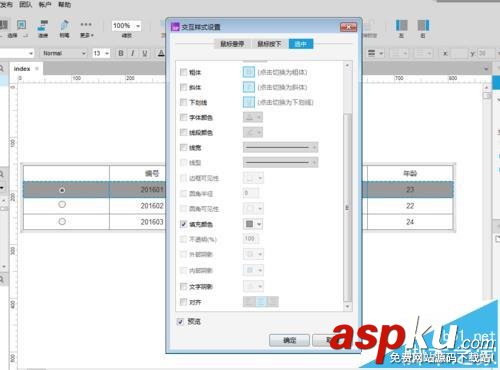Viewport: 500px width, 370px height.
Task: Toggle Underline button in format bar
Action: click(145, 53)
